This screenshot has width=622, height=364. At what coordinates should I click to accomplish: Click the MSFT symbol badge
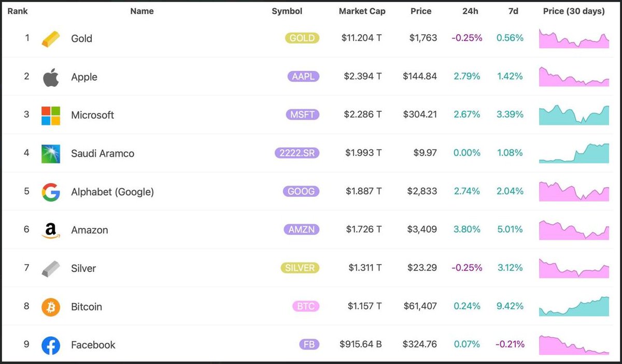(x=303, y=114)
